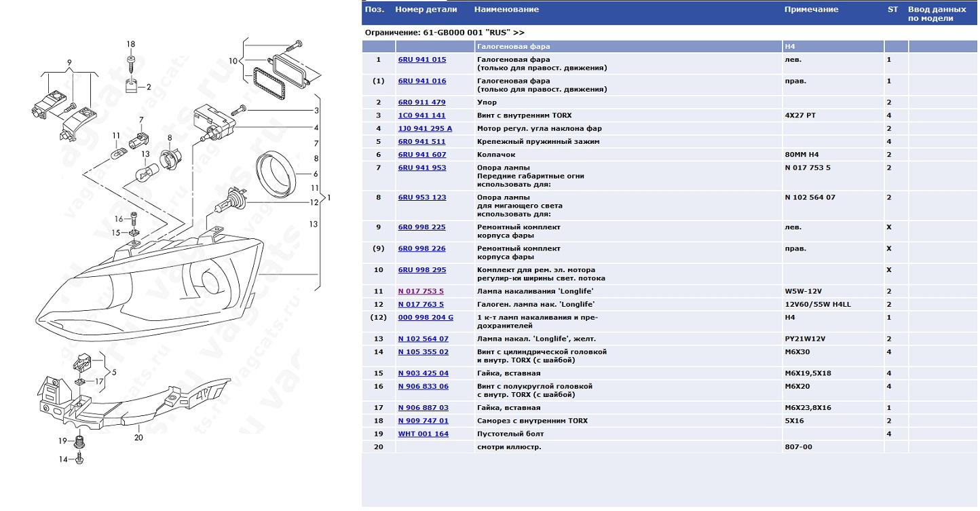Open part number link 6RU 941 016
980x511 pixels.
pos(421,81)
